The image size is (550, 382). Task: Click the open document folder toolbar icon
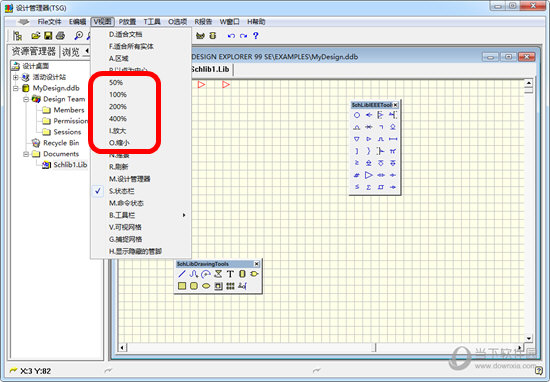(x=36, y=35)
